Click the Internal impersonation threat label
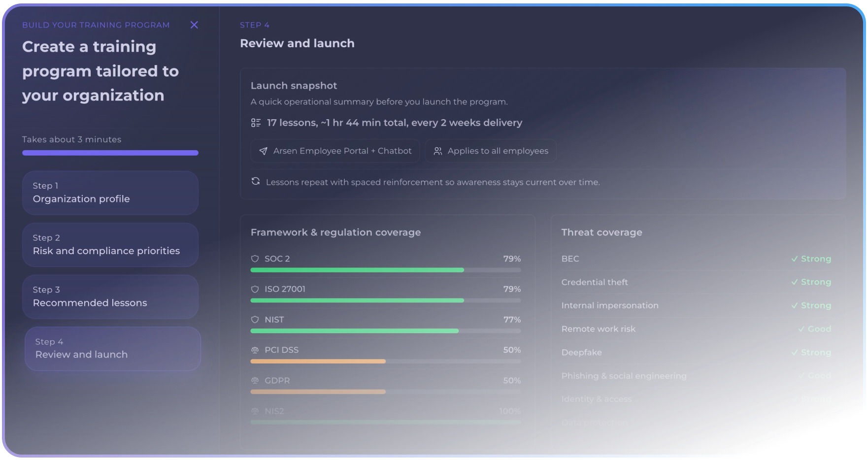Viewport: 868px width, 460px height. click(610, 305)
